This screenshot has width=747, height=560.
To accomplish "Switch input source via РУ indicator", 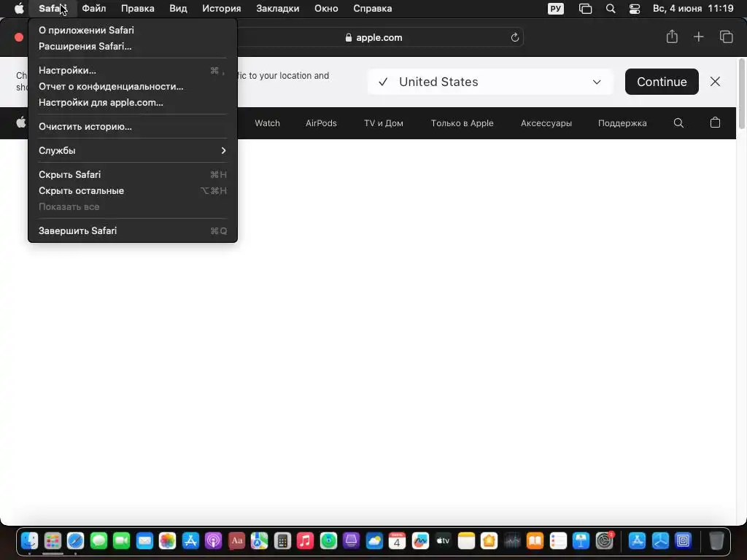I will point(555,9).
